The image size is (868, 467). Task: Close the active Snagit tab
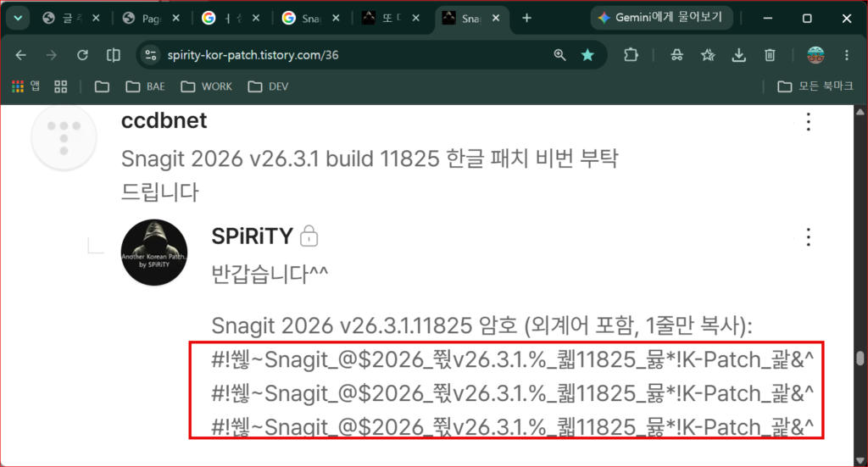496,19
